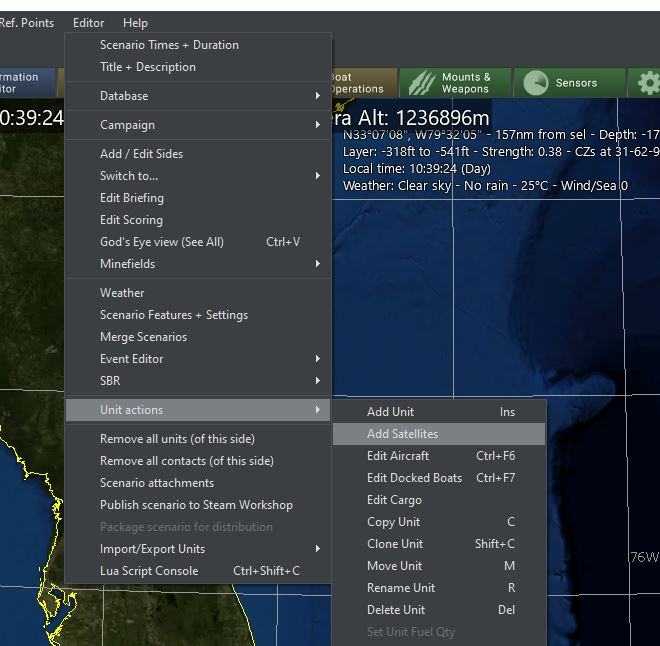The height and width of the screenshot is (646, 660).
Task: Toggle God's Eye view (See All)
Action: (x=198, y=242)
